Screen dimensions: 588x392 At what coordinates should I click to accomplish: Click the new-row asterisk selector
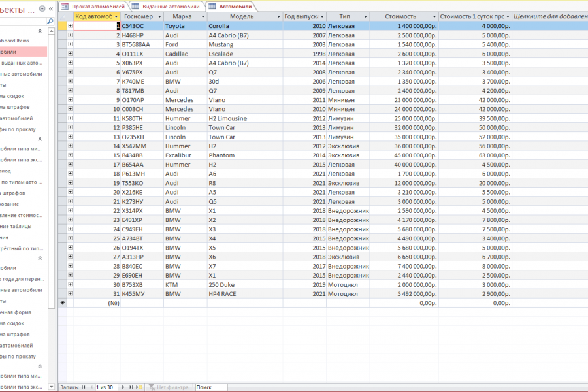[63, 303]
